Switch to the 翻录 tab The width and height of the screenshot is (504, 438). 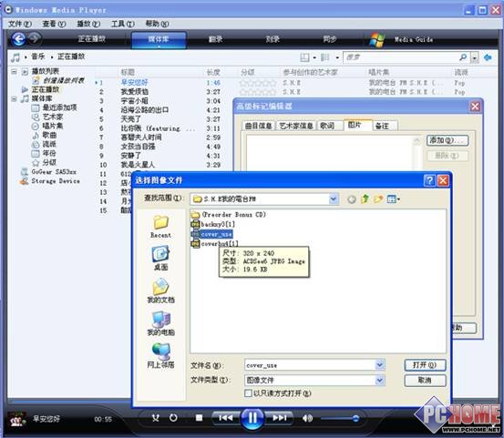click(x=215, y=39)
